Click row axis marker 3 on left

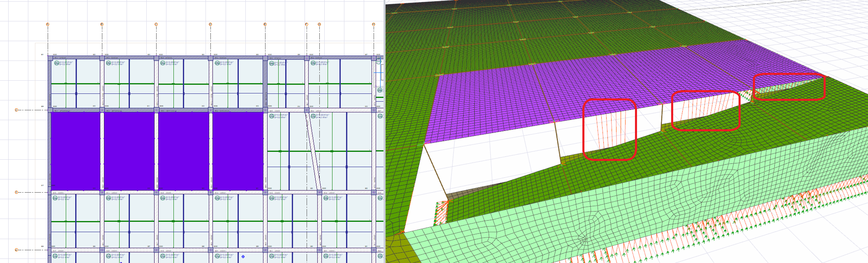[x=16, y=192]
